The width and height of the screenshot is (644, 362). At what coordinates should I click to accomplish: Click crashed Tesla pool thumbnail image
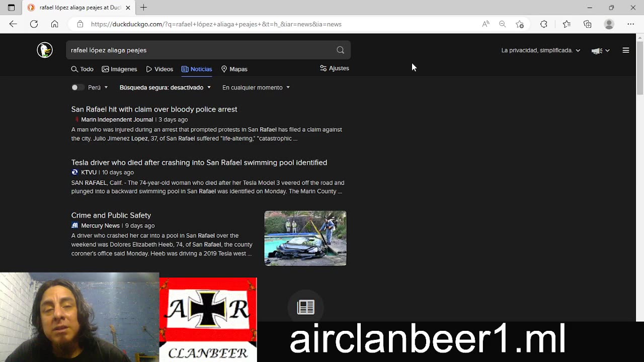(x=305, y=238)
